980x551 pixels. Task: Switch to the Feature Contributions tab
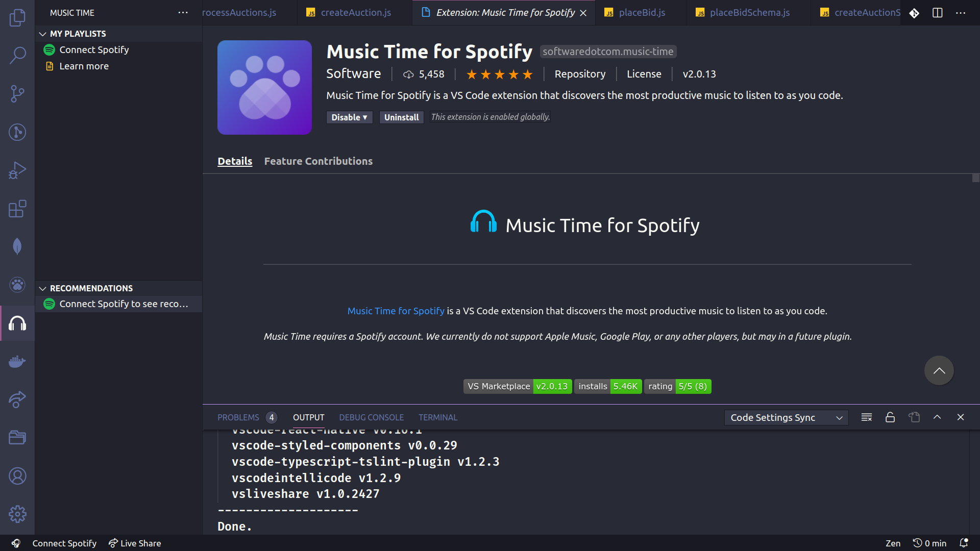pos(318,161)
